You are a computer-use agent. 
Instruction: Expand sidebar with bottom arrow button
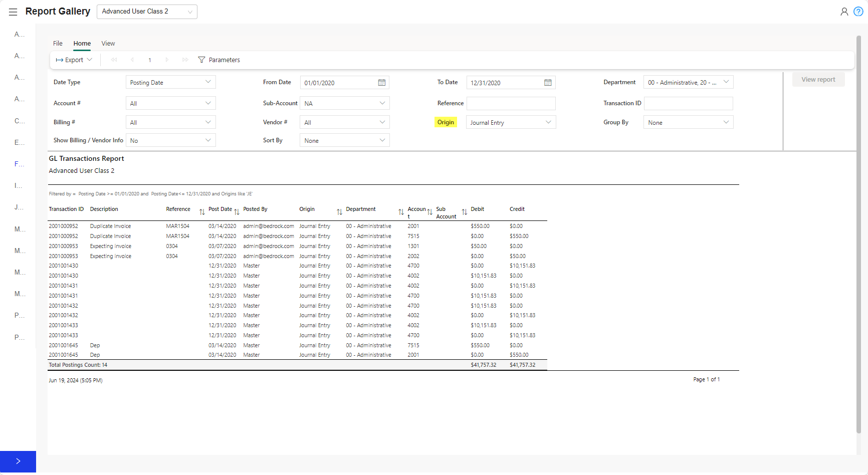[18, 461]
